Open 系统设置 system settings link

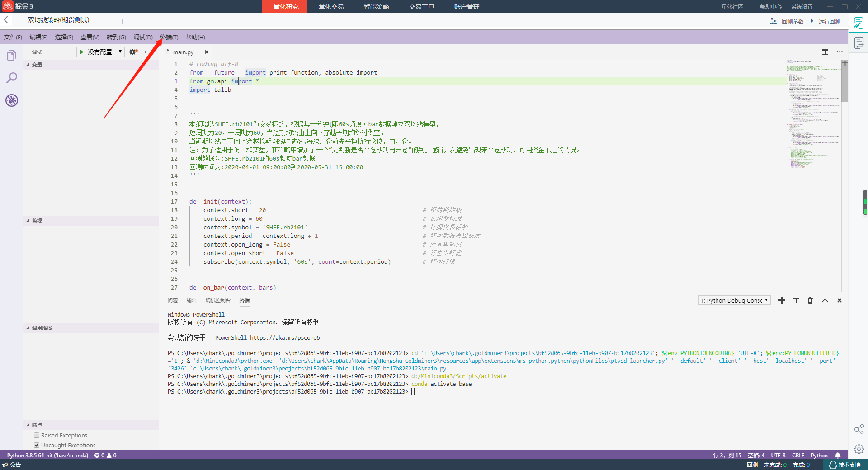pos(802,6)
